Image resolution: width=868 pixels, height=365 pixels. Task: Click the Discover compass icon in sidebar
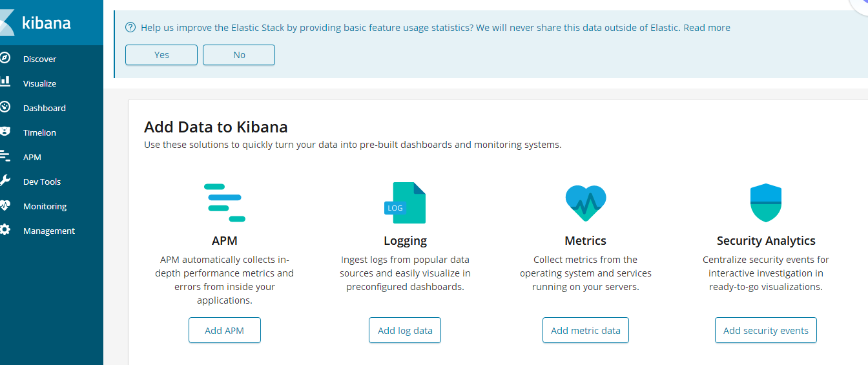click(5, 58)
